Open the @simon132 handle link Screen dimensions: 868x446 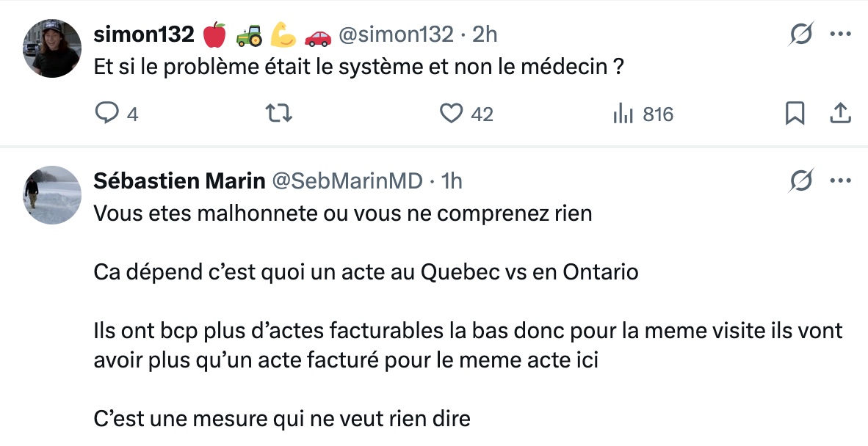point(396,34)
